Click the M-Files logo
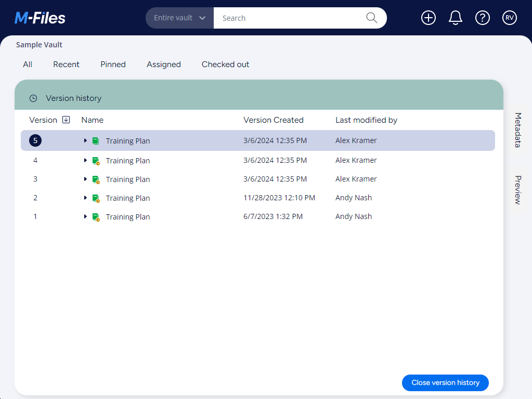532x399 pixels. point(40,18)
